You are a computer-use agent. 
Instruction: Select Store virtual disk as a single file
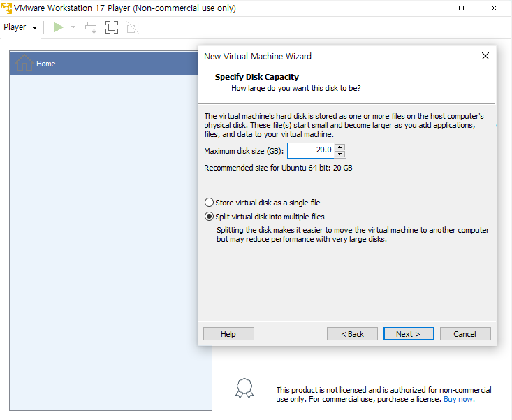(262, 203)
